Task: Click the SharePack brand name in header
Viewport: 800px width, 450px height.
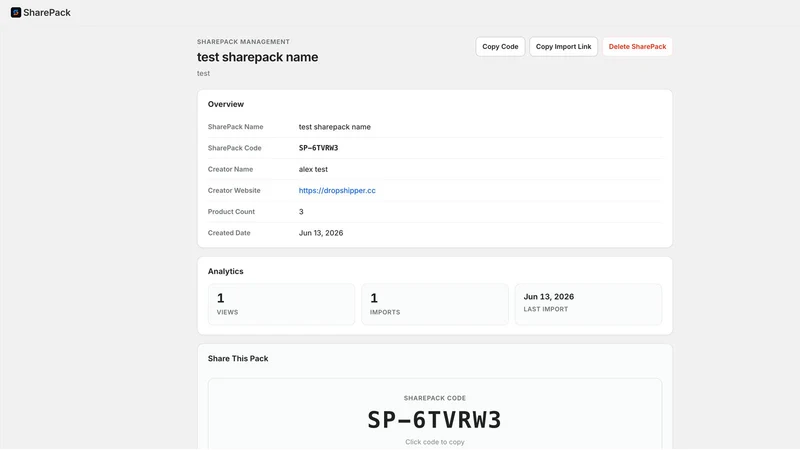Action: tap(47, 13)
